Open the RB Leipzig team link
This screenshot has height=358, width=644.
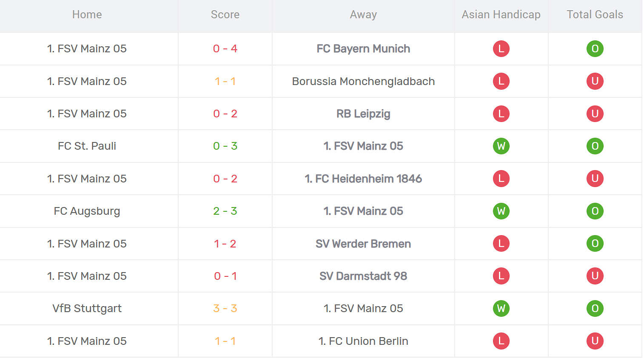pyautogui.click(x=363, y=114)
